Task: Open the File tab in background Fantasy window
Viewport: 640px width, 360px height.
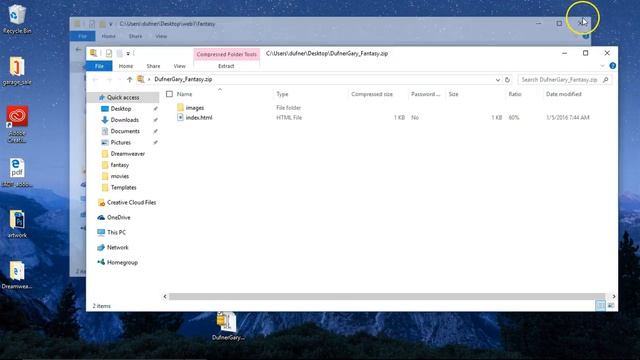Action: 82,36
